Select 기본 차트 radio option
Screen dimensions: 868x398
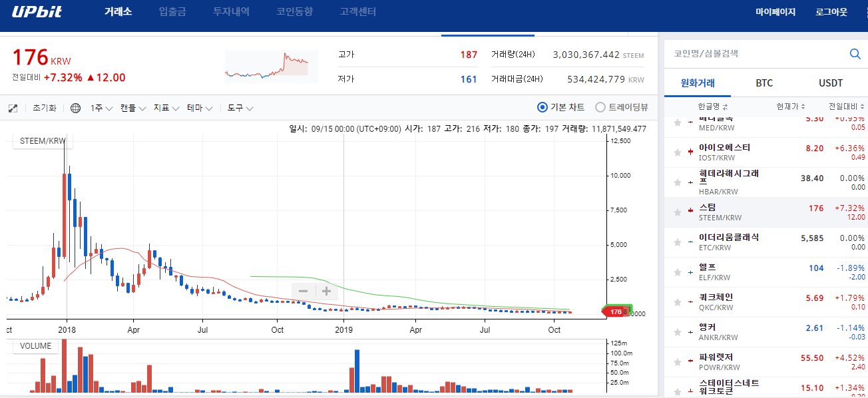tap(561, 107)
